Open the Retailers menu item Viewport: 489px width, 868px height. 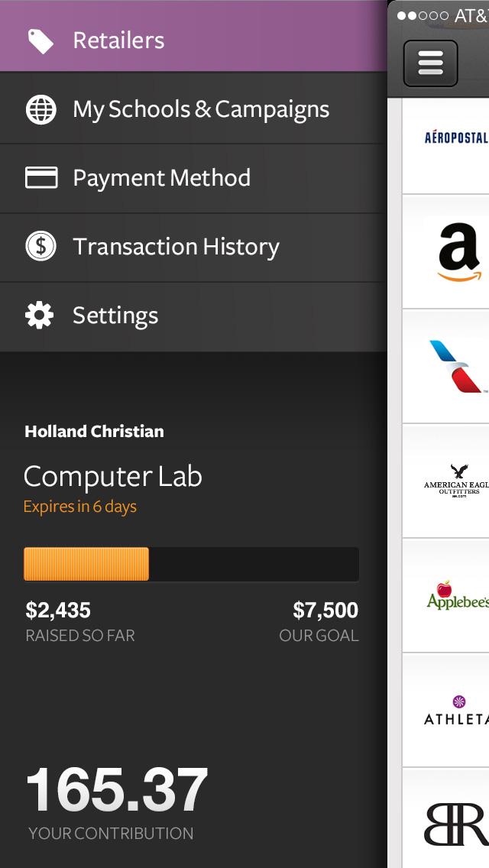pyautogui.click(x=118, y=40)
